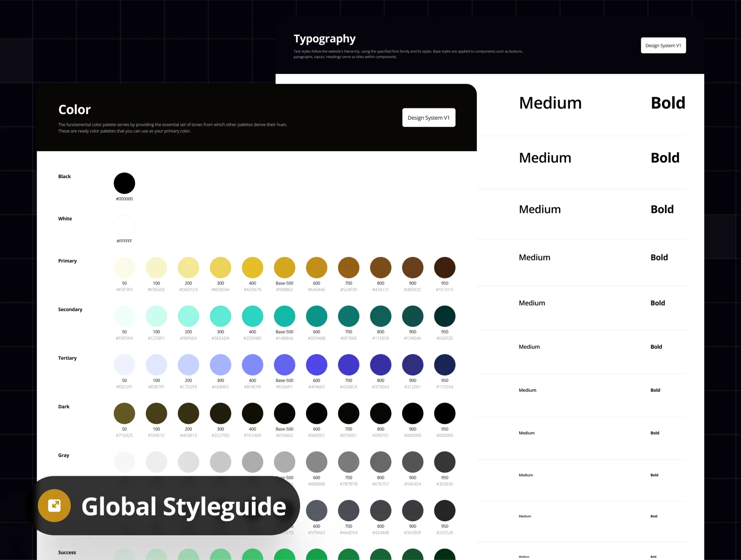
Task: Select the Gray 700 swatch
Action: [x=349, y=462]
